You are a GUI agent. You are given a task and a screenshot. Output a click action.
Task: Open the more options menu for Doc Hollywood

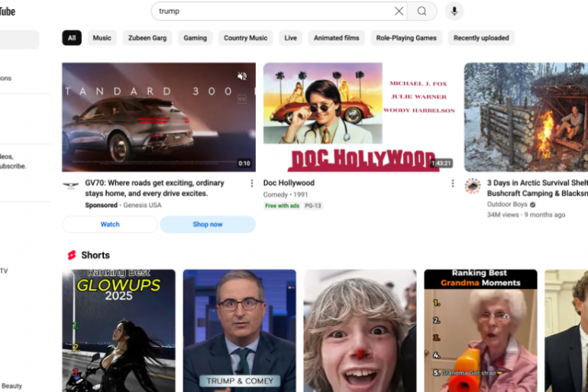[453, 183]
